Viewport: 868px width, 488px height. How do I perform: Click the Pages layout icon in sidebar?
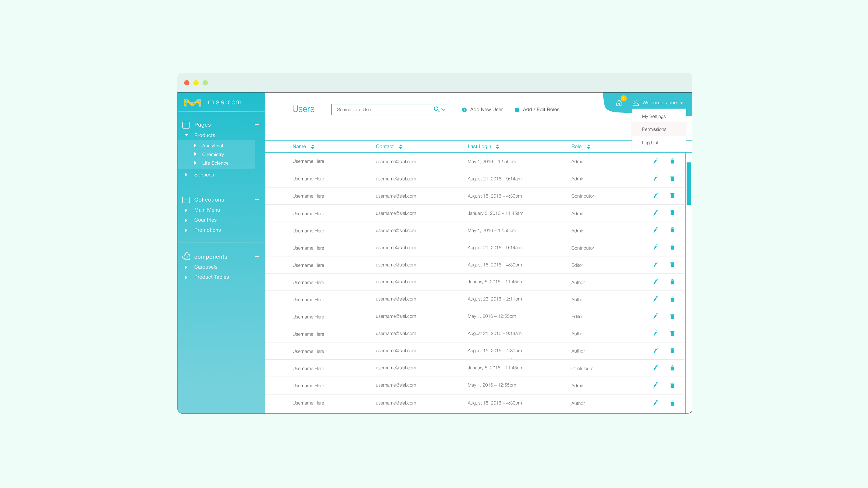[x=186, y=125]
